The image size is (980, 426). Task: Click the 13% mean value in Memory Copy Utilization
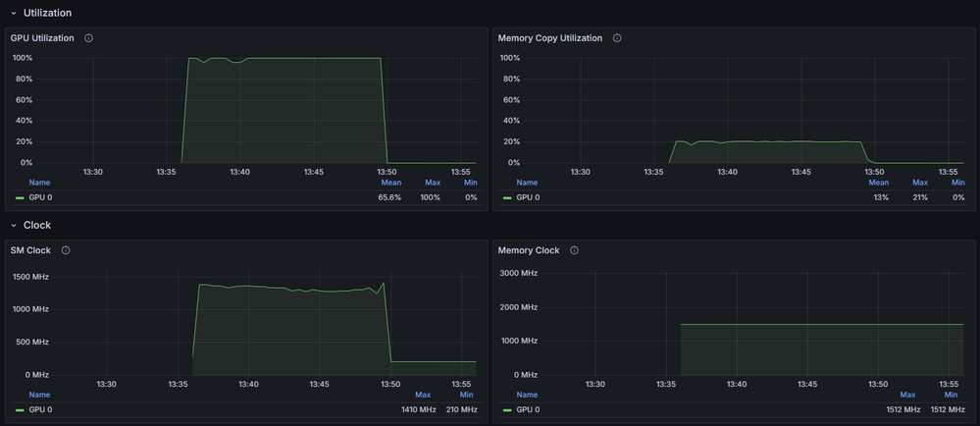[x=881, y=197]
